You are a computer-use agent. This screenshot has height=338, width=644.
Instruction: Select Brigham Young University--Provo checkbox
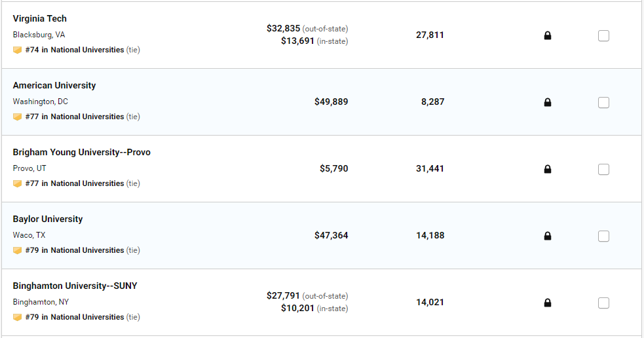coord(603,169)
